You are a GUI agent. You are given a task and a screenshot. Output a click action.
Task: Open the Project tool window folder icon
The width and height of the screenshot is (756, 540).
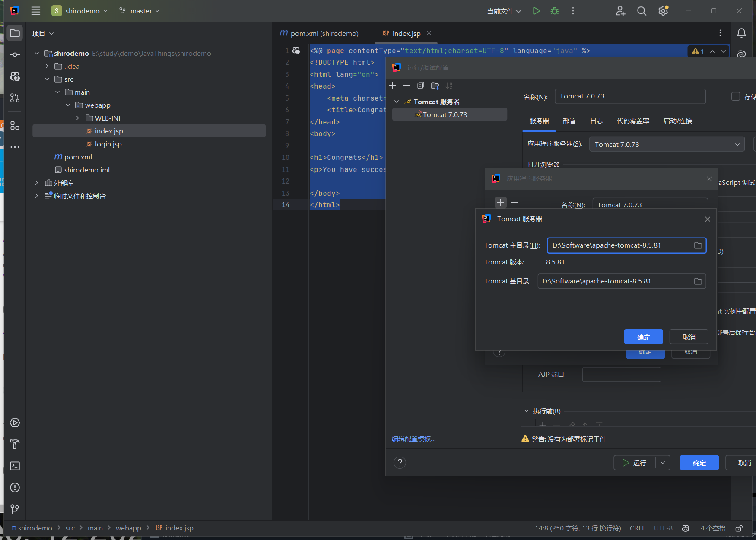click(15, 33)
